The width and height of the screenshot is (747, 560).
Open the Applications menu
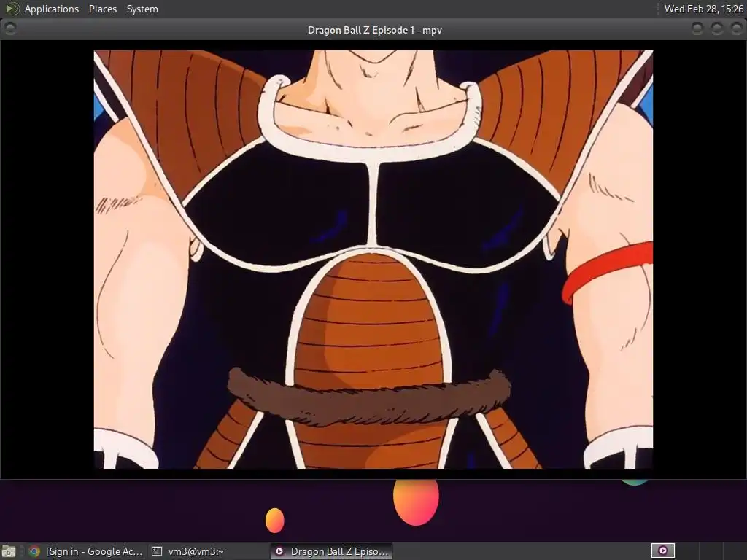52,9
